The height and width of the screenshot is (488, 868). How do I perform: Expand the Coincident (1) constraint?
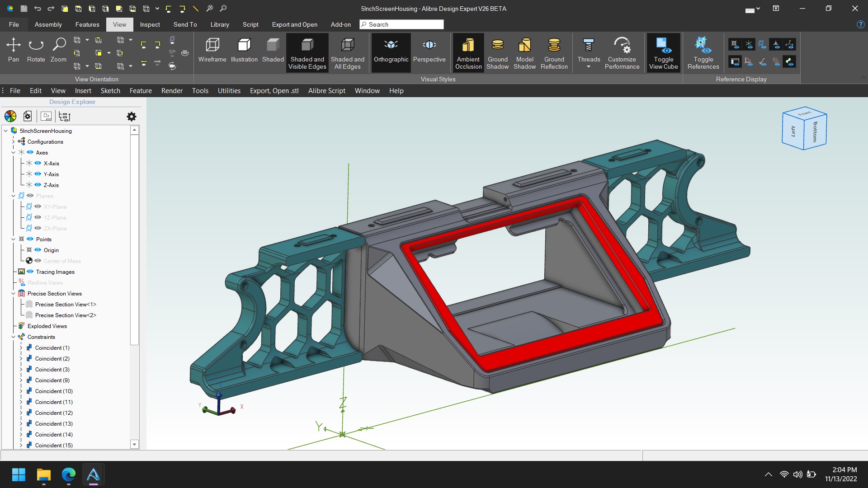pos(21,347)
